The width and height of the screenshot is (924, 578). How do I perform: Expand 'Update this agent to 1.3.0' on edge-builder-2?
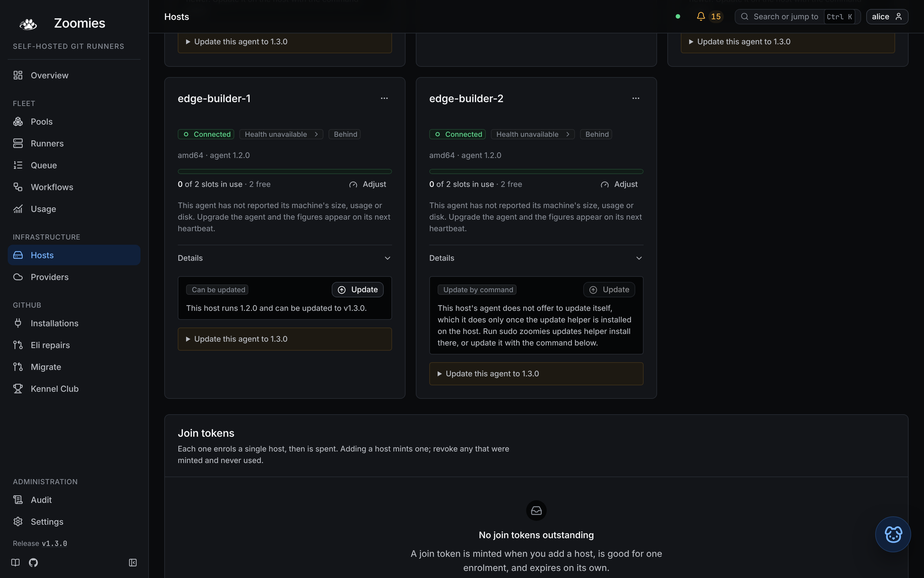click(x=536, y=373)
